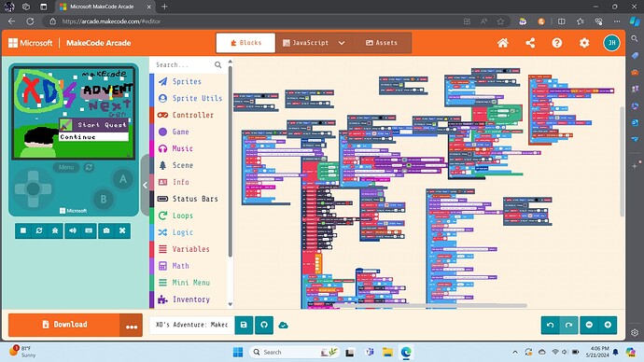
Task: Collapse the simulator panel arrow
Action: pos(145,185)
